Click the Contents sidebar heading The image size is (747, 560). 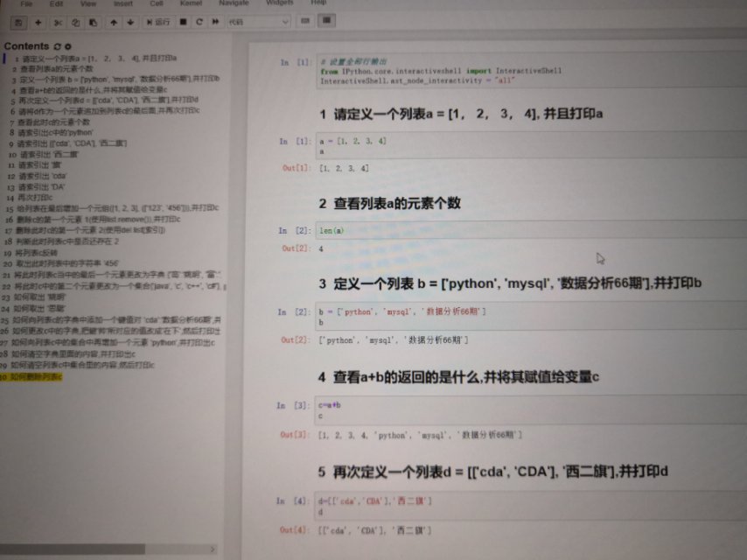(26, 46)
